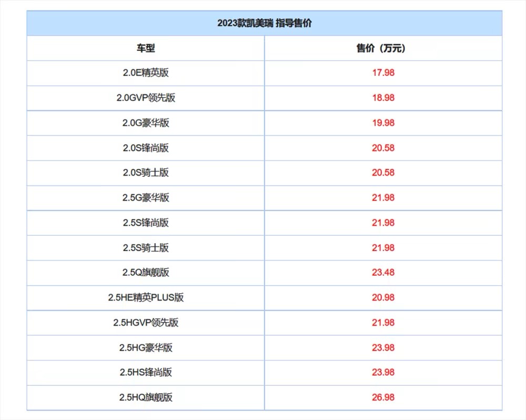
Task: Select the 2.5HQ旗舰版 model cell
Action: click(146, 397)
